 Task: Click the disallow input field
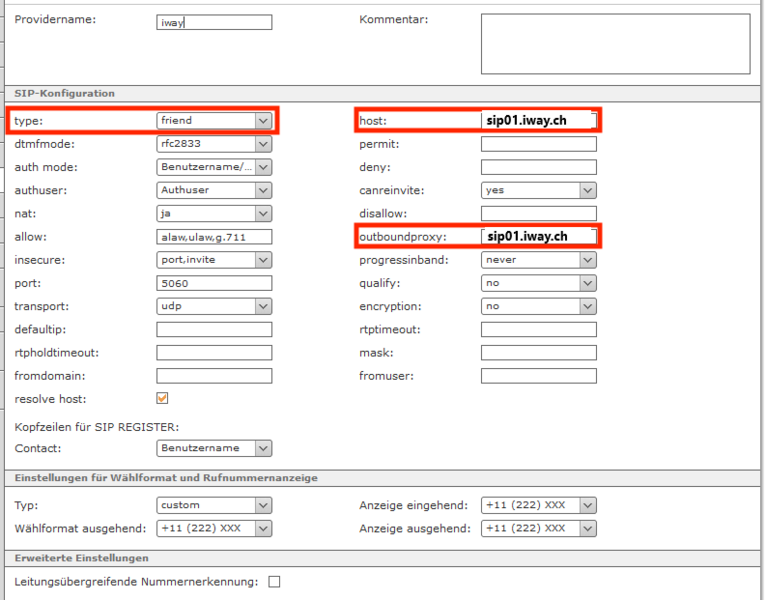pos(539,214)
